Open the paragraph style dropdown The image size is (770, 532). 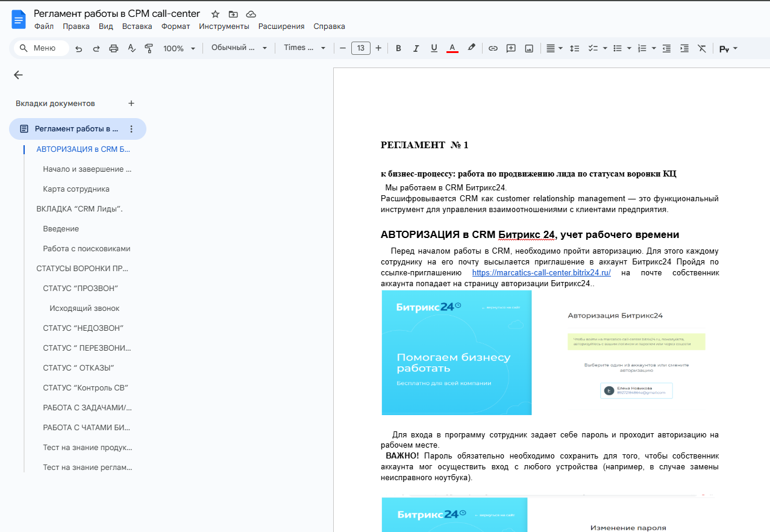tap(239, 48)
